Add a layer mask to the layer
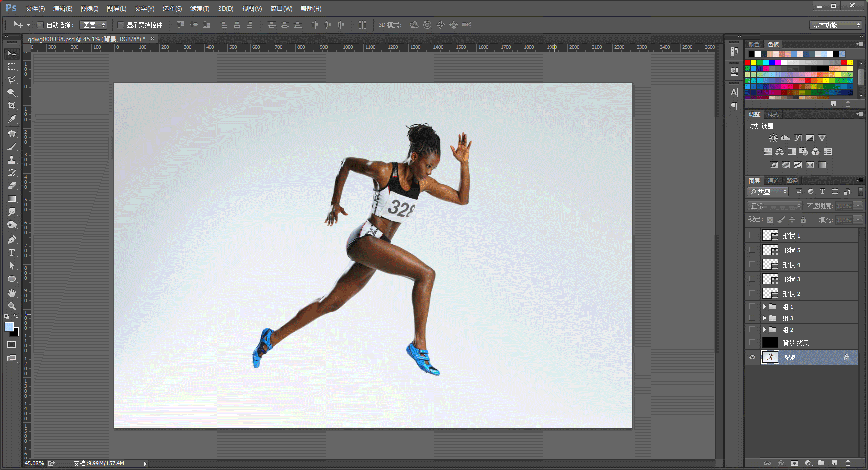Image resolution: width=868 pixels, height=470 pixels. tap(794, 463)
